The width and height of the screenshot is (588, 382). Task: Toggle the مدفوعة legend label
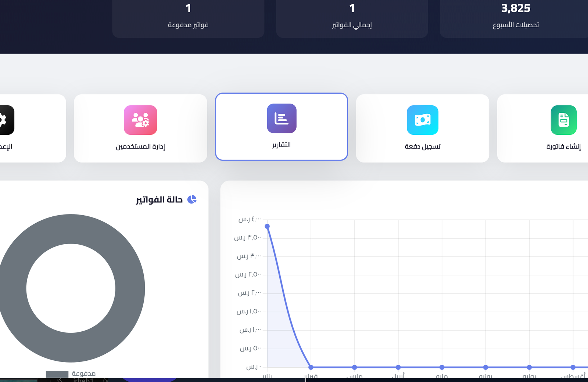tap(83, 374)
